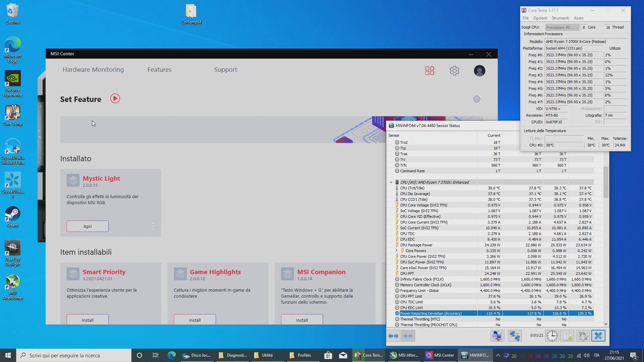Open HWiNFO network connection icon

coord(514,335)
